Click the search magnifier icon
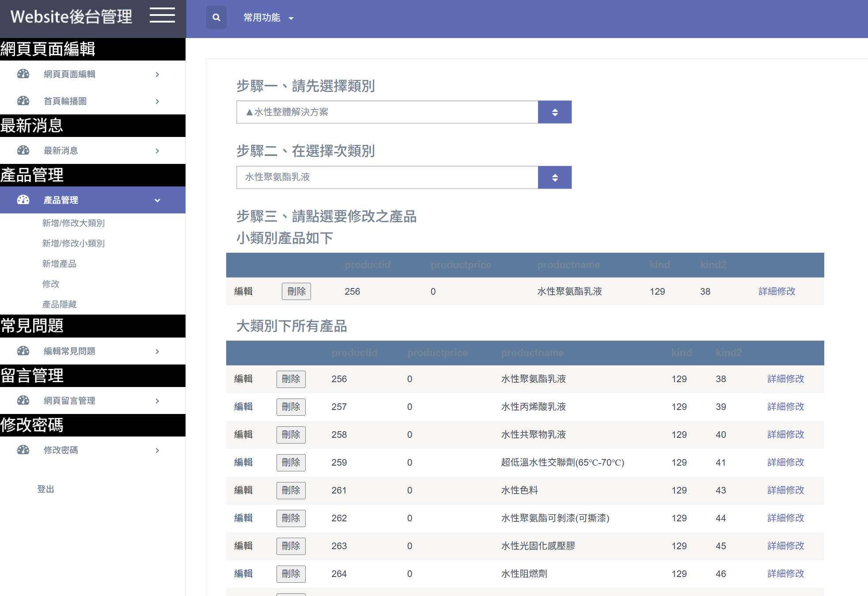 tap(216, 17)
